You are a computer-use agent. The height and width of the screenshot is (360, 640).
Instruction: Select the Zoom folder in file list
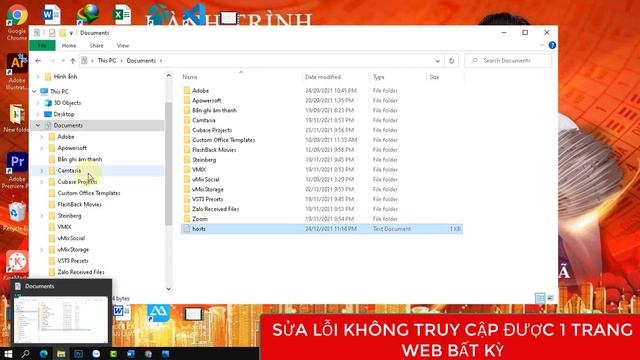click(200, 219)
